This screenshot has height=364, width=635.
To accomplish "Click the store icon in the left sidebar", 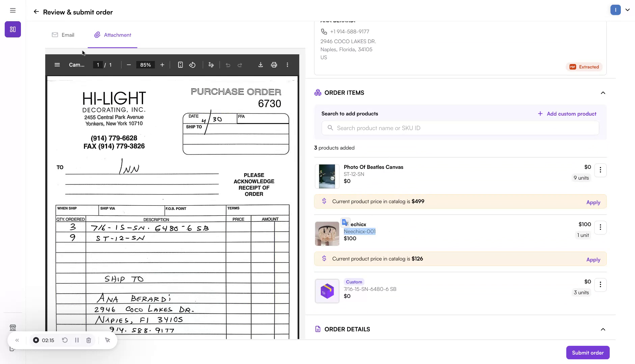I will [13, 327].
